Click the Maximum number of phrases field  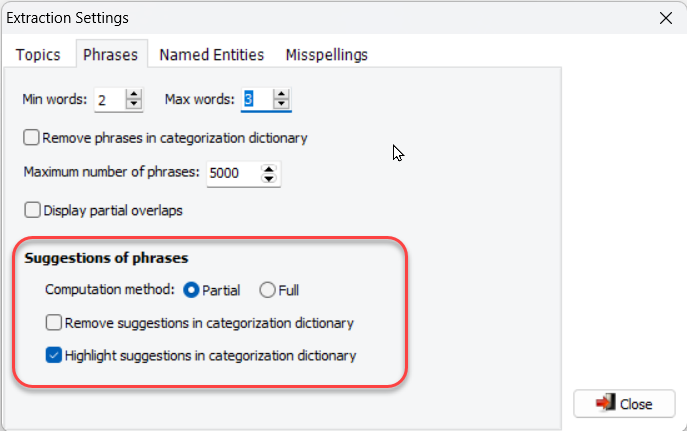point(233,174)
